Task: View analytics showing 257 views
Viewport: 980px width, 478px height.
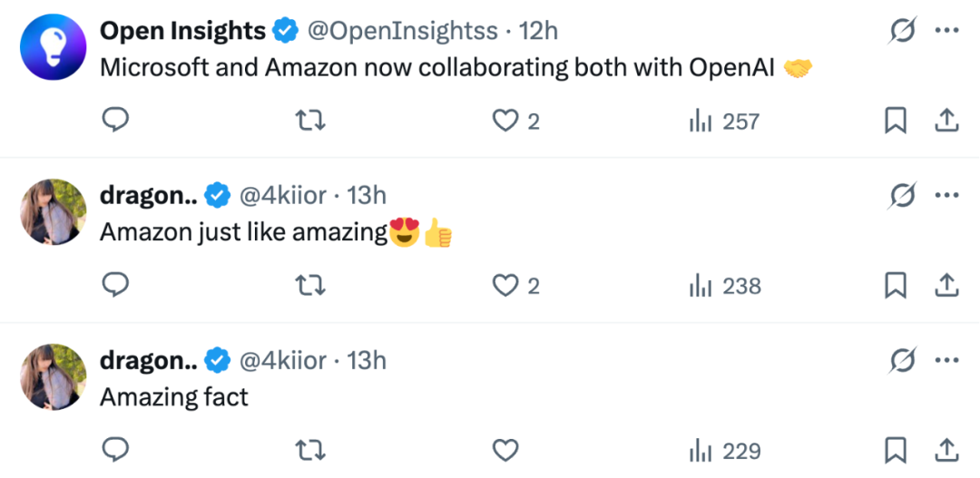Action: (x=723, y=121)
